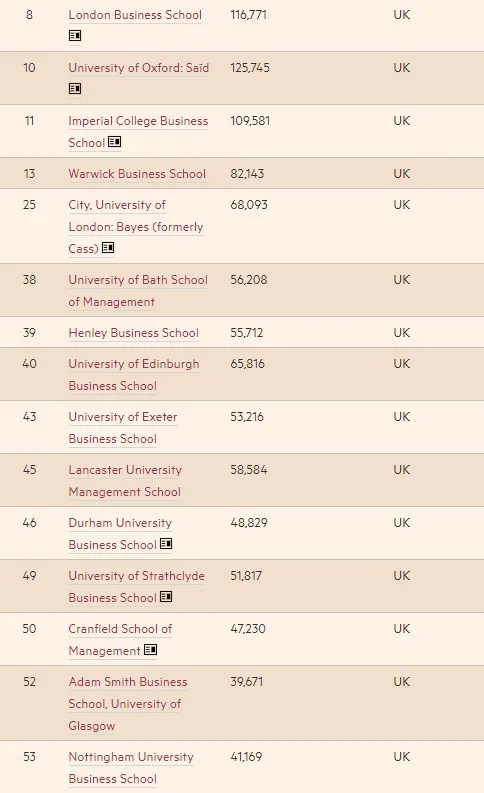Follow the University of Exeter Business School link
Image resolution: width=484 pixels, height=793 pixels.
point(123,428)
